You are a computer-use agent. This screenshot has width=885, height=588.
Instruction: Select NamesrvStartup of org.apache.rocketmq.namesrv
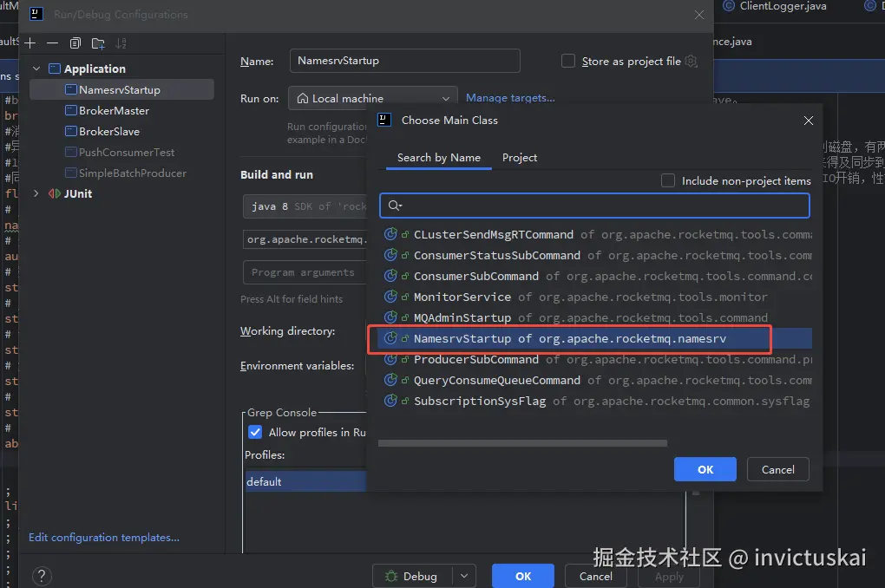595,338
